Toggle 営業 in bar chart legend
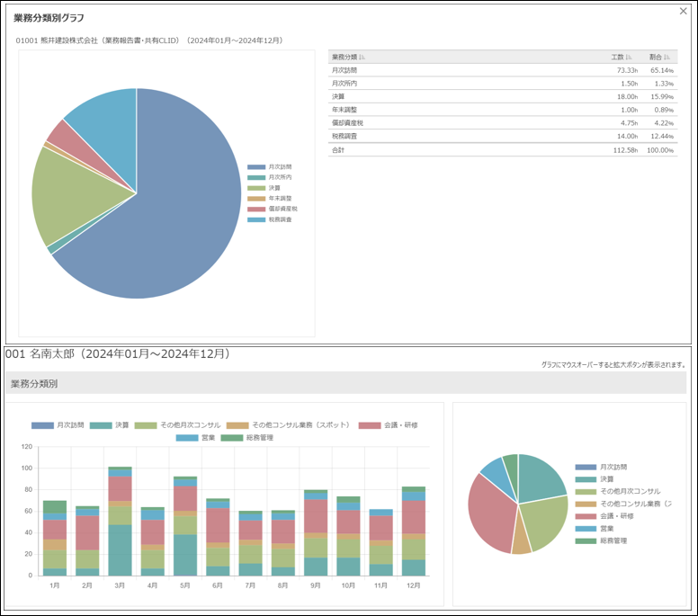 tap(211, 437)
